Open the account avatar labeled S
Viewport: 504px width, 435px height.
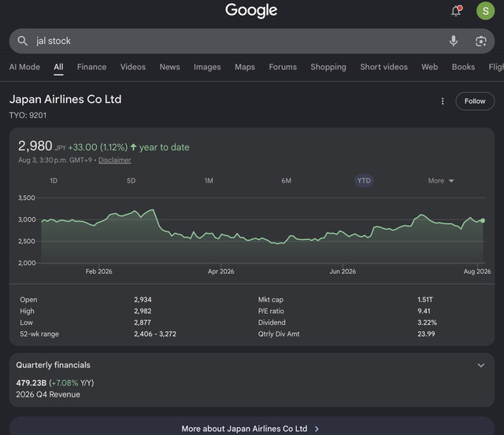485,11
